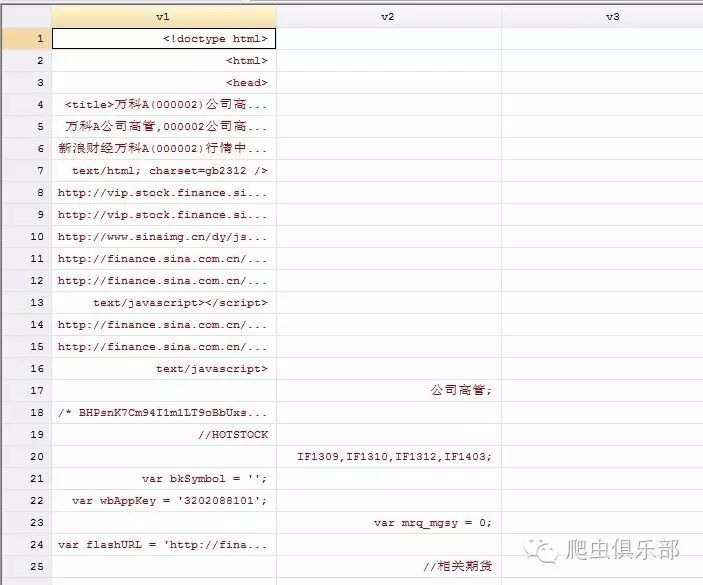Select the www.sinaimg.cn URL cell
Image resolution: width=703 pixels, height=585 pixels.
164,236
